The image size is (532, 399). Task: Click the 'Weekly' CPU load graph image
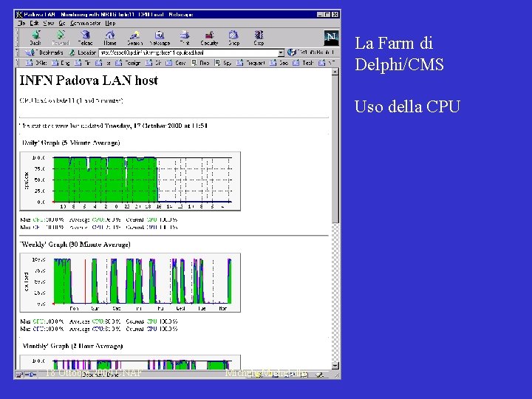pos(130,282)
